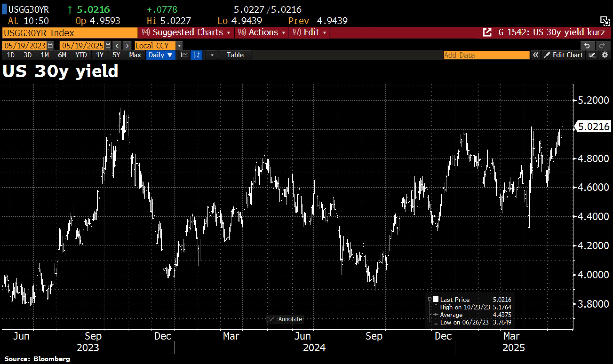This screenshot has height=364, width=613.
Task: Click the undo arrow icon
Action: [587, 46]
